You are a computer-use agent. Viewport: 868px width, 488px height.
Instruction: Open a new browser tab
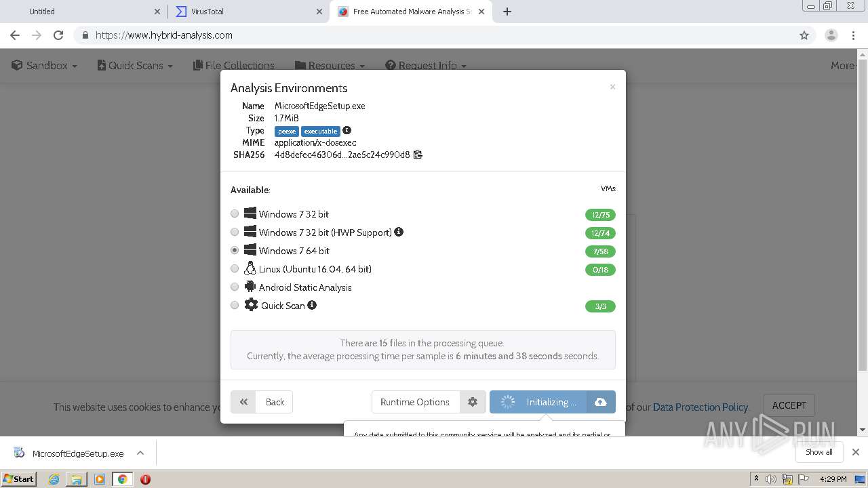pyautogui.click(x=507, y=12)
